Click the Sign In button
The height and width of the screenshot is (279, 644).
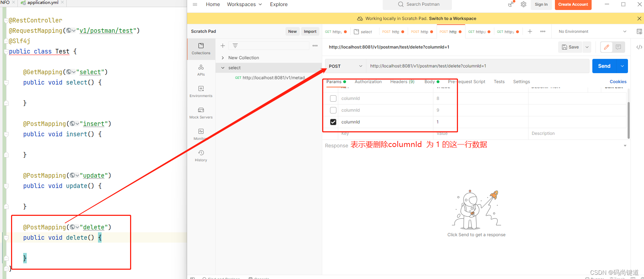(x=541, y=4)
